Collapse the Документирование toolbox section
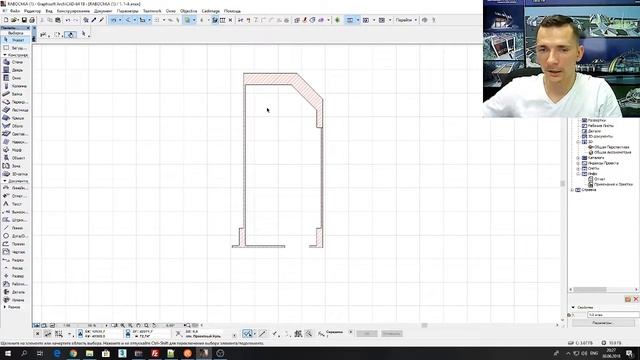This screenshot has width=640, height=360. 4,181
